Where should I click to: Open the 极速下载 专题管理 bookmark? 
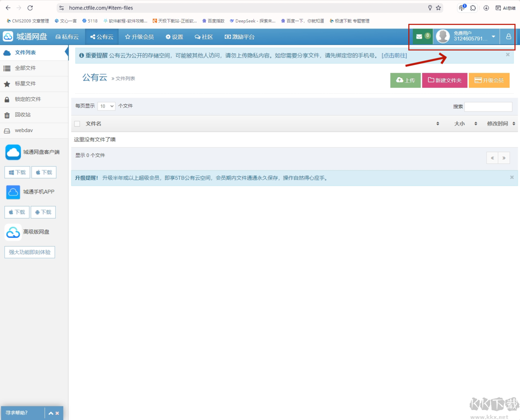tap(350, 21)
